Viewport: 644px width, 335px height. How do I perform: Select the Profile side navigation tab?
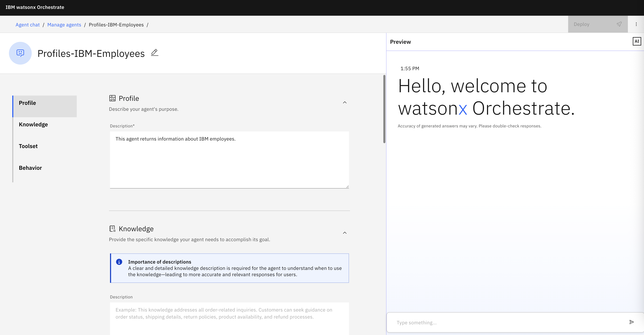[x=45, y=106]
